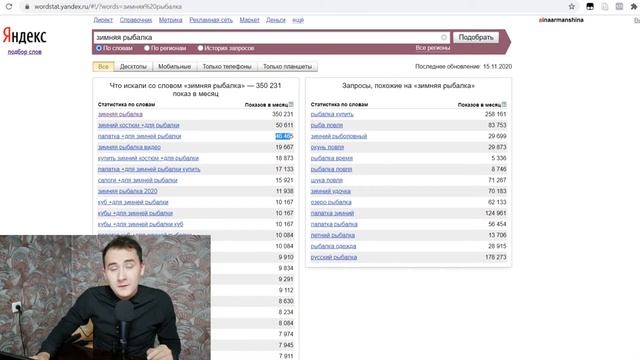The image size is (640, 360).
Task: Click the '258 161' value for рыбалка купить
Action: [496, 114]
